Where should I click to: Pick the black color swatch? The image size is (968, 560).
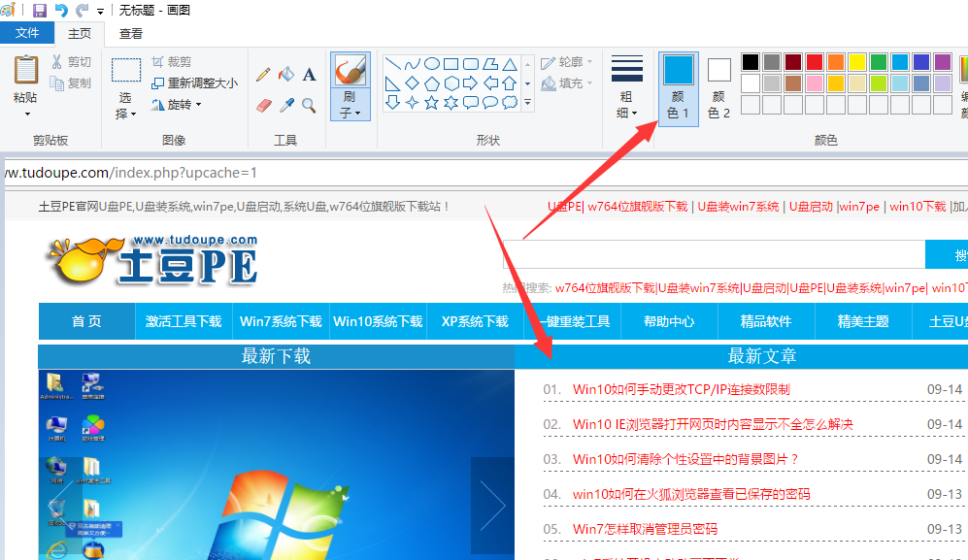click(x=751, y=62)
